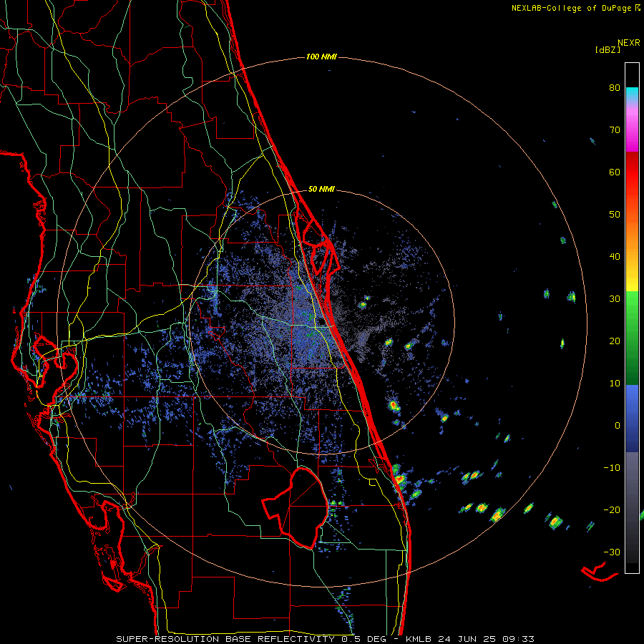This screenshot has height=644, width=644.
Task: Click the 40 value on the dBZ scale
Action: (615, 257)
